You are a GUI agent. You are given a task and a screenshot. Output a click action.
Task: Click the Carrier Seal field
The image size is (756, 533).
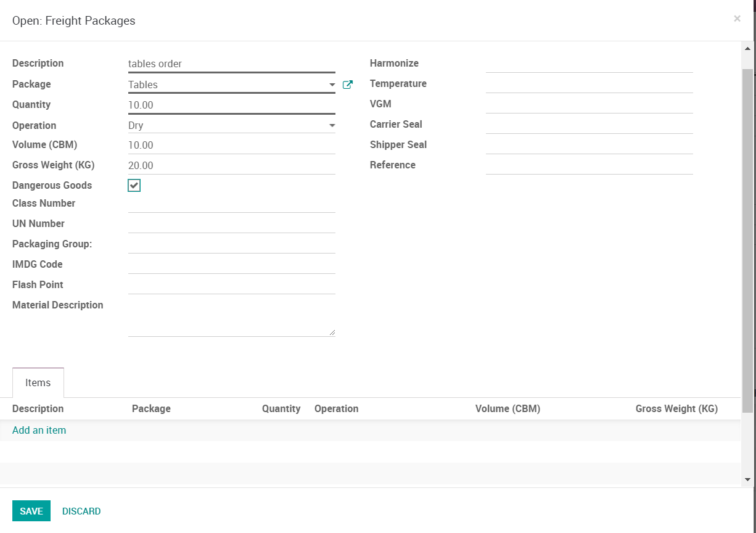(x=589, y=124)
